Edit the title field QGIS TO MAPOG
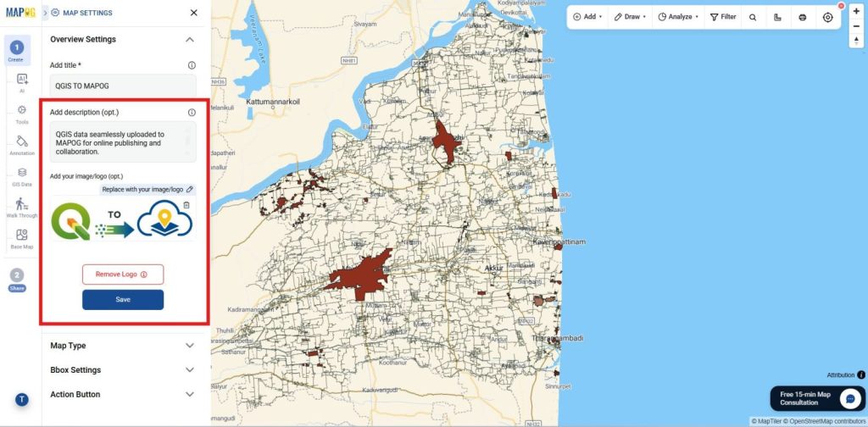Viewport: 868px width, 427px height. click(x=123, y=86)
